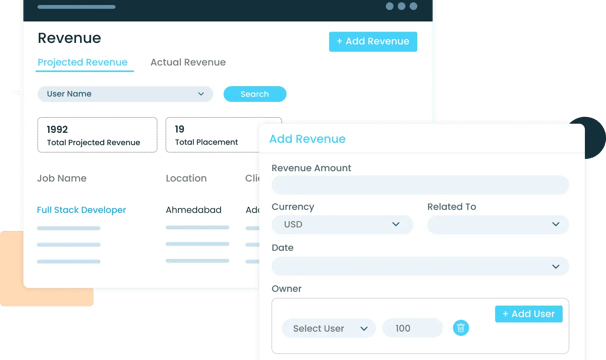This screenshot has height=360, width=606.
Task: Open the Date dropdown
Action: 420,266
